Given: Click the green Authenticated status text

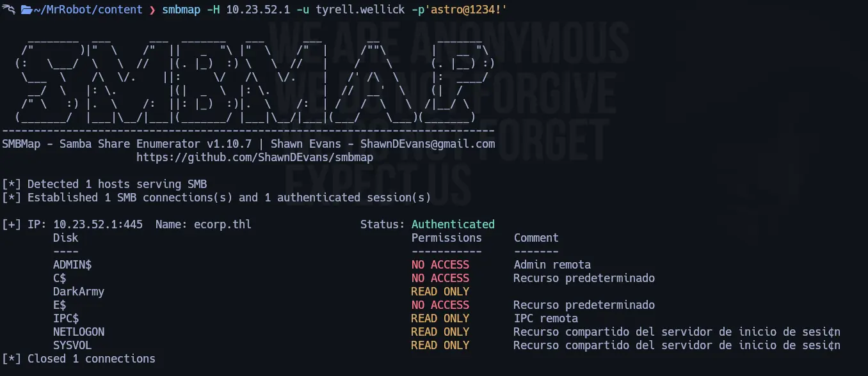Looking at the screenshot, I should pos(453,224).
